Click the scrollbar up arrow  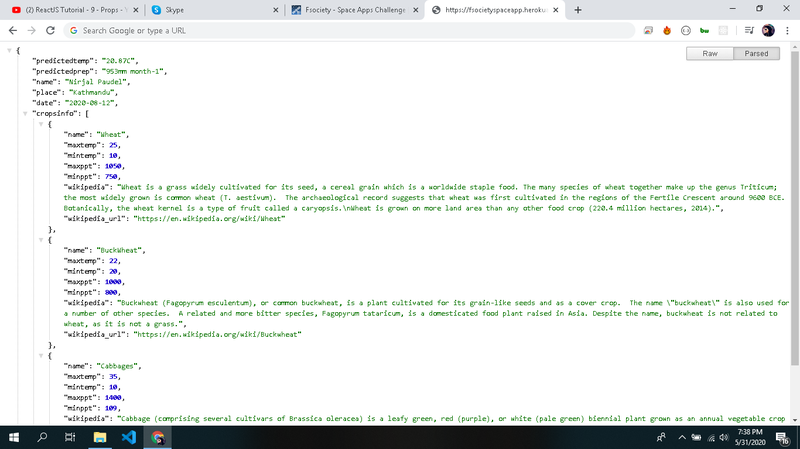click(x=794, y=47)
